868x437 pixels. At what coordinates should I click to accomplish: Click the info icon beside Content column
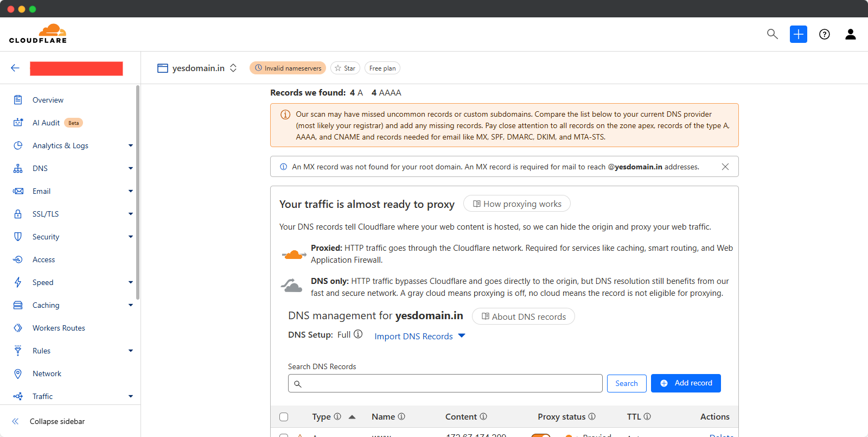483,416
